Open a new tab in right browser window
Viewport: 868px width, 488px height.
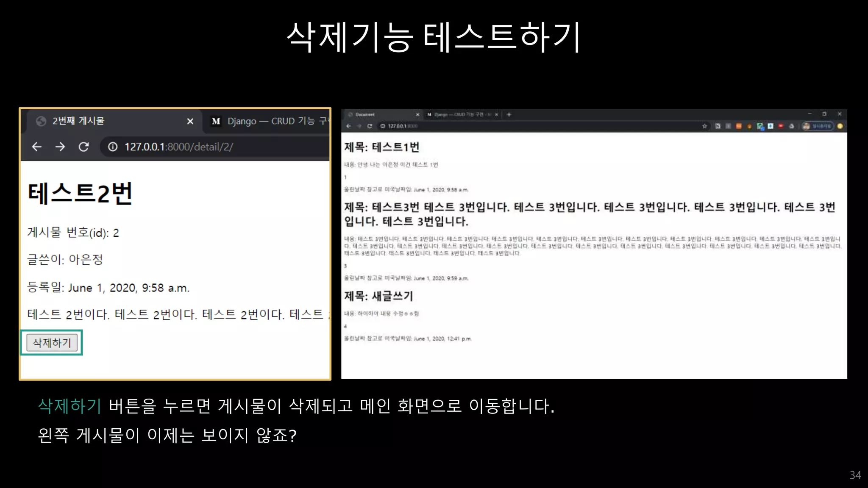pyautogui.click(x=509, y=114)
